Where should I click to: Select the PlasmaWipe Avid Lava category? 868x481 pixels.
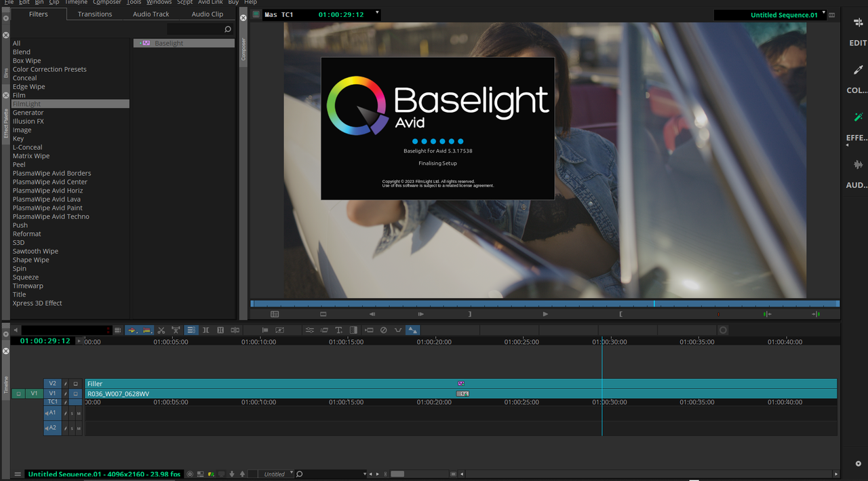point(47,199)
